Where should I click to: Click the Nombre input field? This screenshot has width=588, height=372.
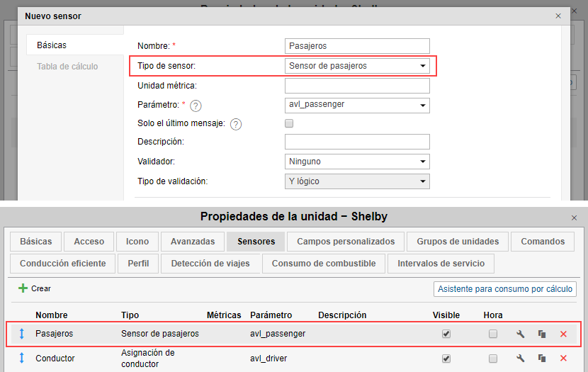pyautogui.click(x=357, y=46)
